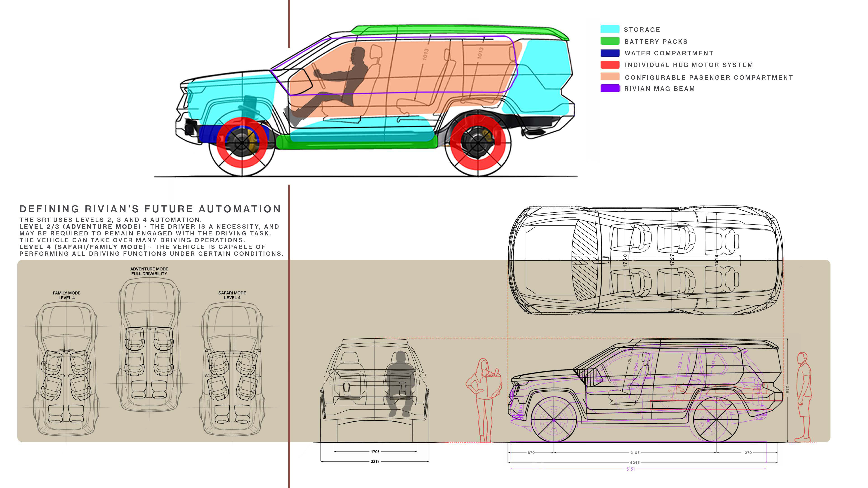Click the 'ADVENTURE MODE FULL DRIVABILITY' caption
868x488 pixels.
[149, 271]
